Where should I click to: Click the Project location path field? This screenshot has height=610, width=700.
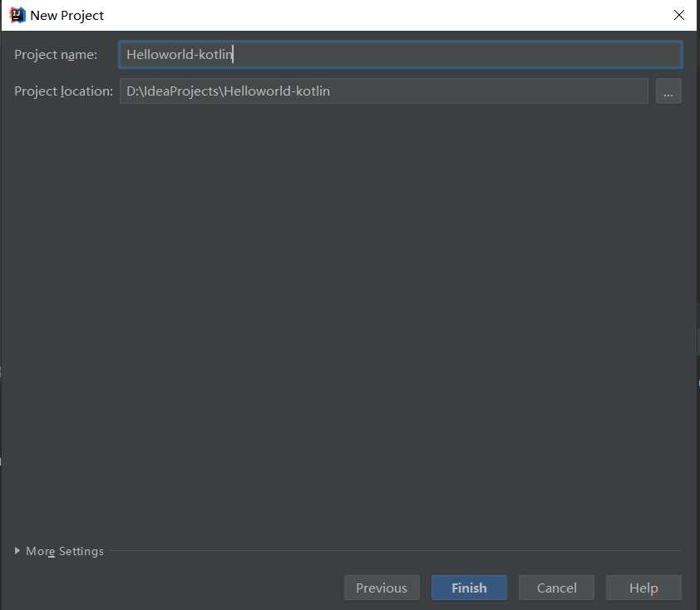click(384, 91)
